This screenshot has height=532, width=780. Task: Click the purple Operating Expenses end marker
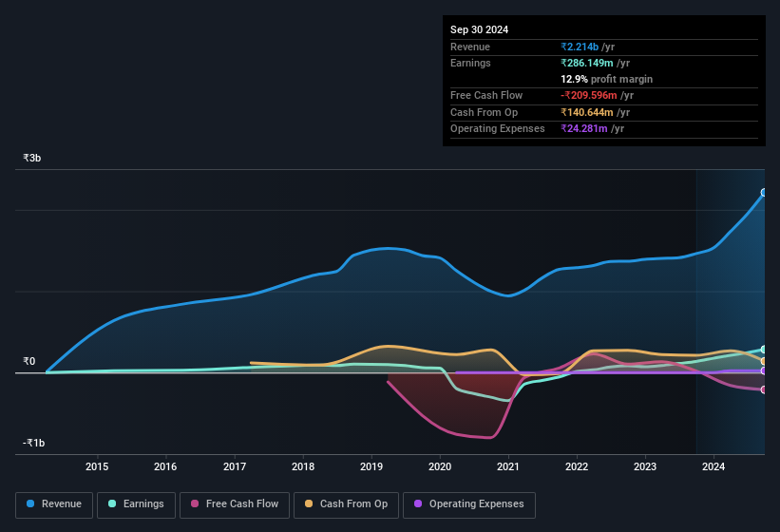coord(764,370)
